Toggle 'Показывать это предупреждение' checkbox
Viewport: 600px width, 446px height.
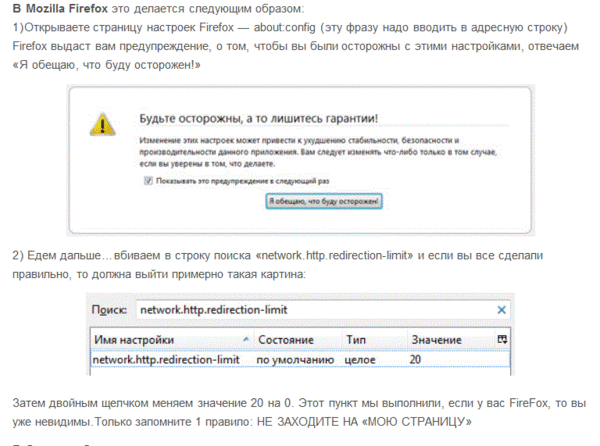click(x=148, y=181)
